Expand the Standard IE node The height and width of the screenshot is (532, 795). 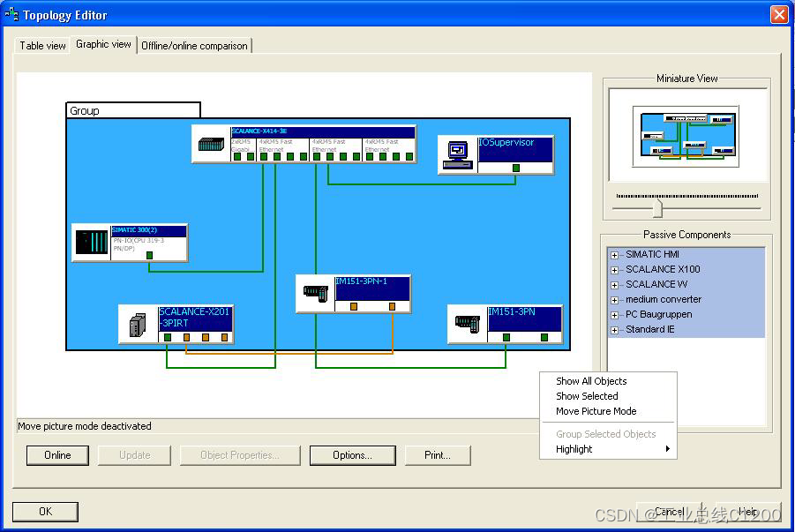click(614, 330)
